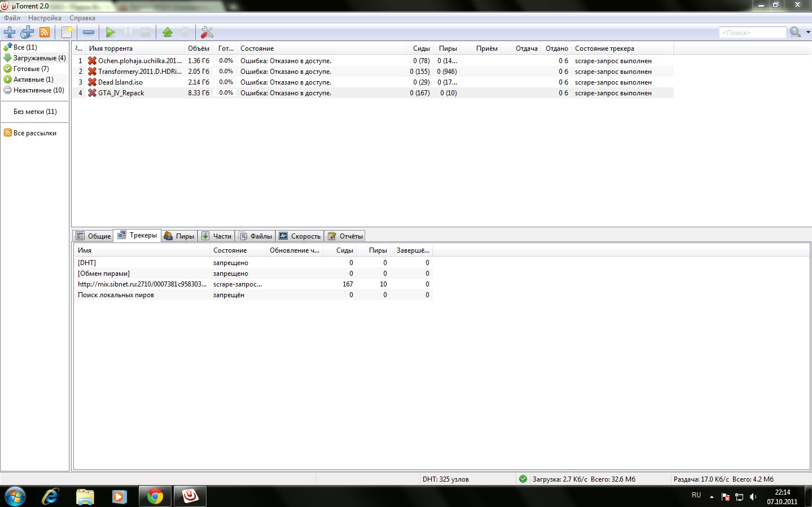Open Windows Explorer from the taskbar
Screen dimensions: 812x507
[x=85, y=496]
